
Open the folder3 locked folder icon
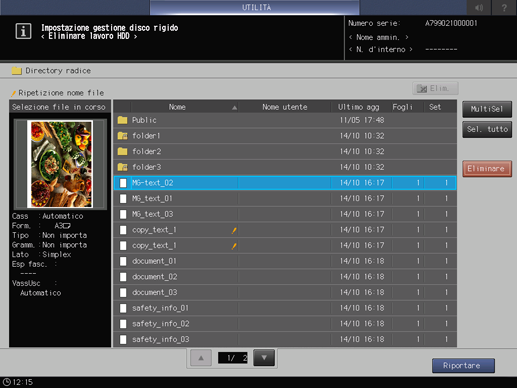[x=122, y=167]
